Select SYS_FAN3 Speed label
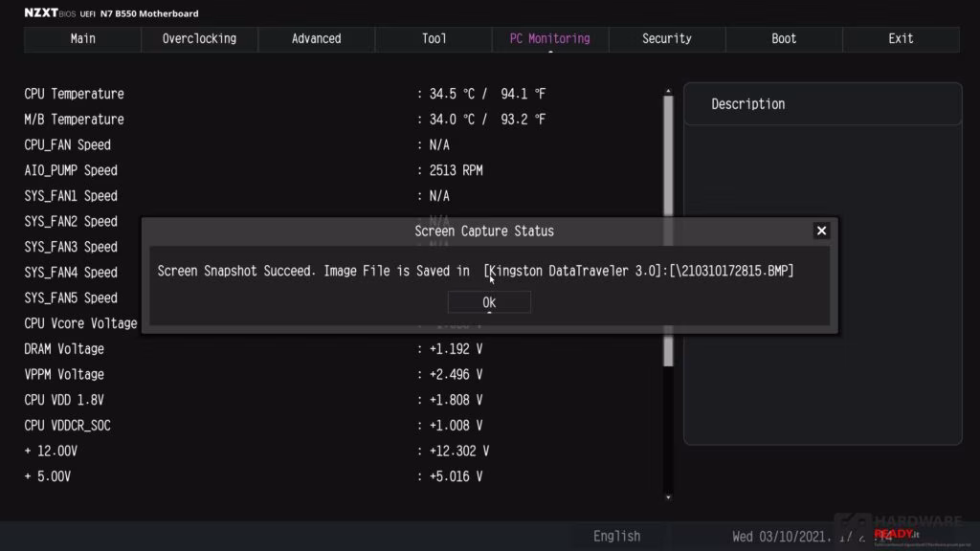This screenshot has width=980, height=551. (71, 247)
